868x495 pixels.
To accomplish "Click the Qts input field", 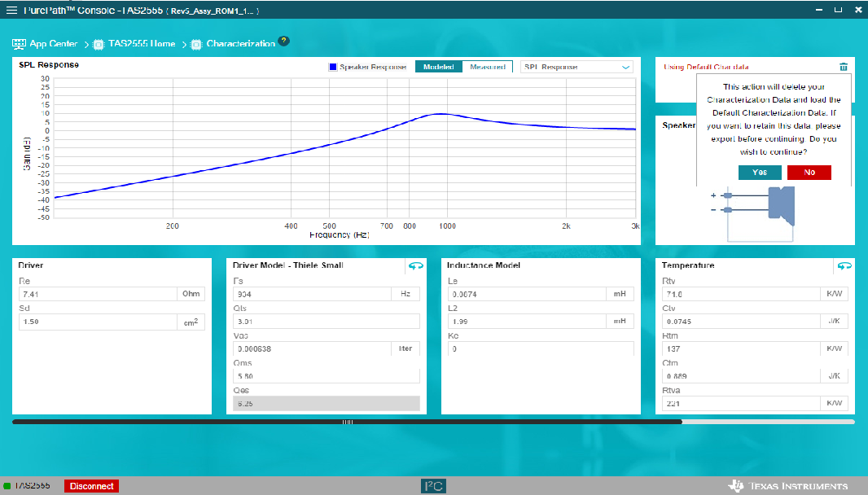I will click(326, 321).
